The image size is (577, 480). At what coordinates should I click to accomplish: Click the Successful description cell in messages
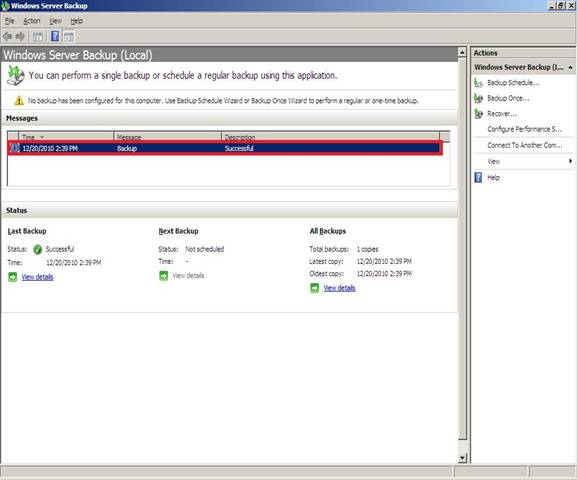(x=239, y=148)
